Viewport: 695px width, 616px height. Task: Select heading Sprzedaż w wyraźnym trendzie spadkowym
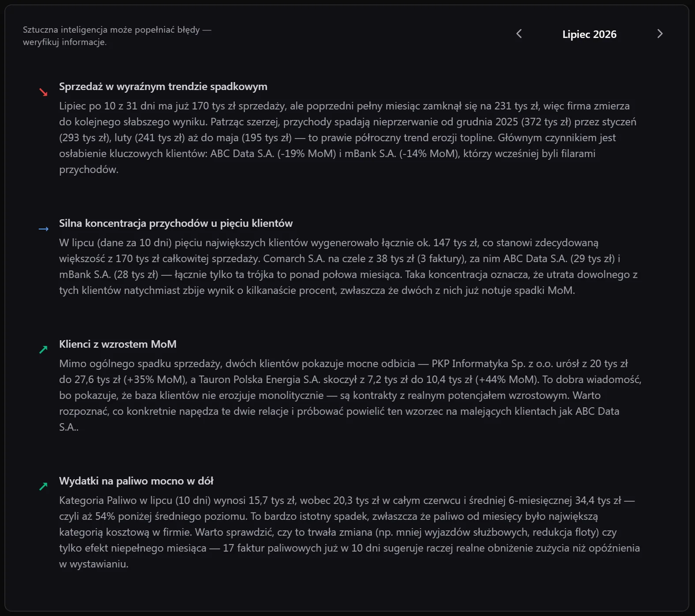click(163, 86)
